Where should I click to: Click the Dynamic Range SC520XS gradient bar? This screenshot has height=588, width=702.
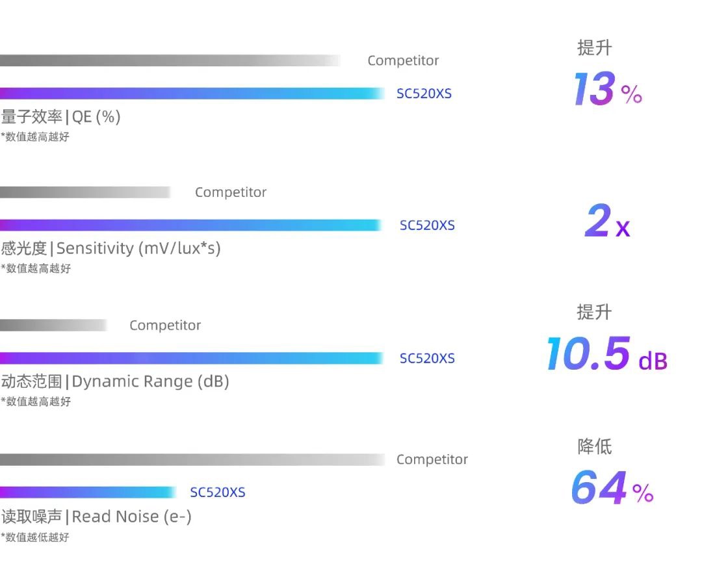(x=192, y=359)
